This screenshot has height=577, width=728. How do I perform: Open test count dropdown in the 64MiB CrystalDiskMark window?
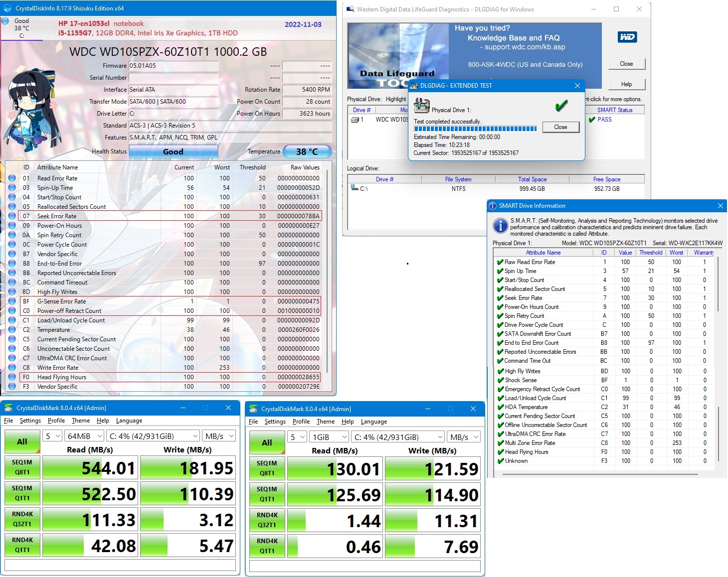(53, 436)
